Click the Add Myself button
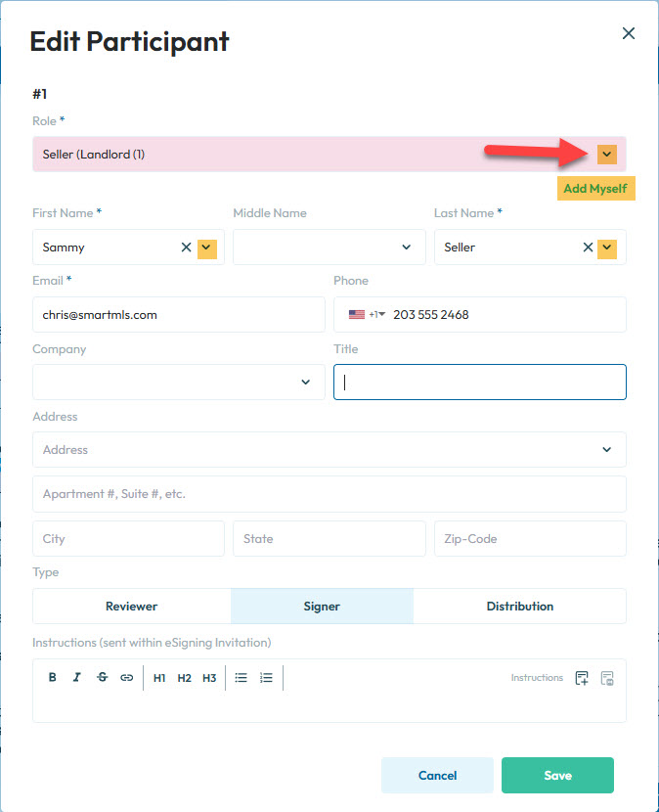This screenshot has width=659, height=812. (x=595, y=188)
